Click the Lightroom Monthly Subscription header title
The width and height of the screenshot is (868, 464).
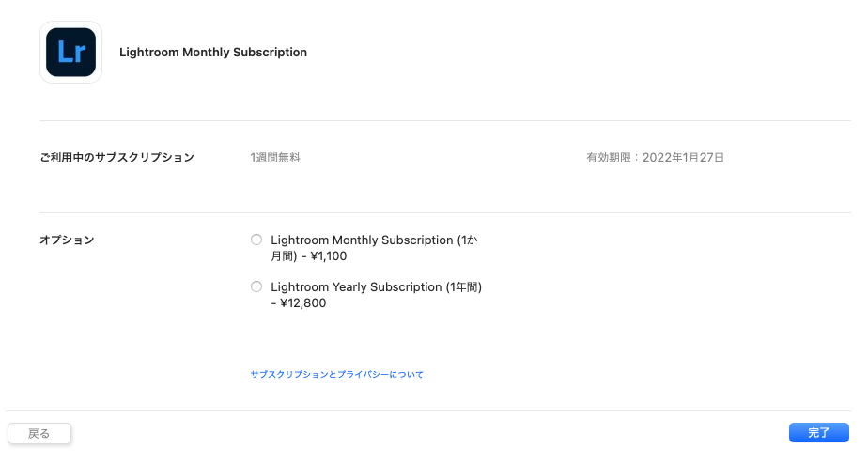pos(213,53)
